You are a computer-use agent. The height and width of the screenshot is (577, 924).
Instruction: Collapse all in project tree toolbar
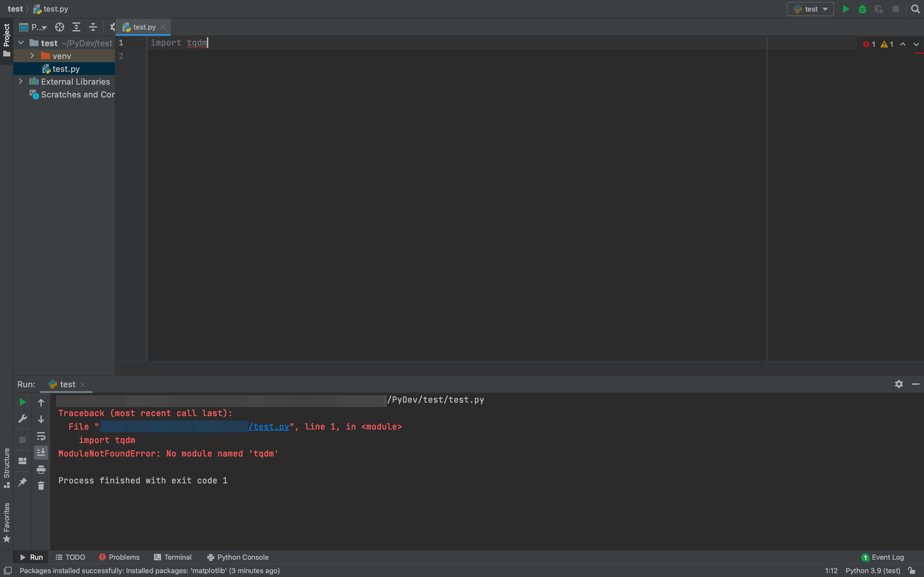point(93,27)
